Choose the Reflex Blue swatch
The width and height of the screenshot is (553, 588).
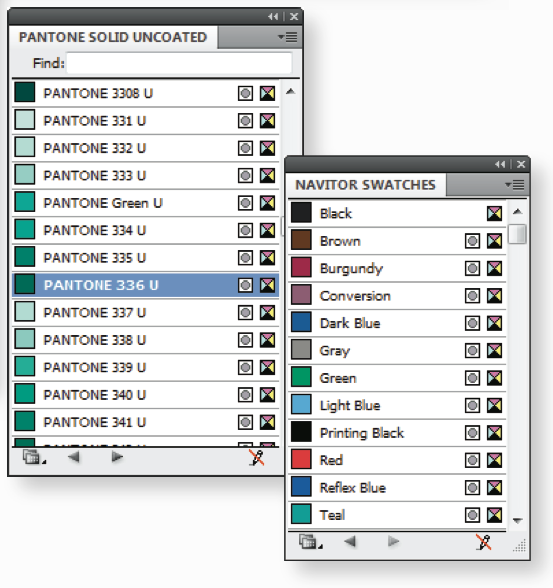coord(397,488)
